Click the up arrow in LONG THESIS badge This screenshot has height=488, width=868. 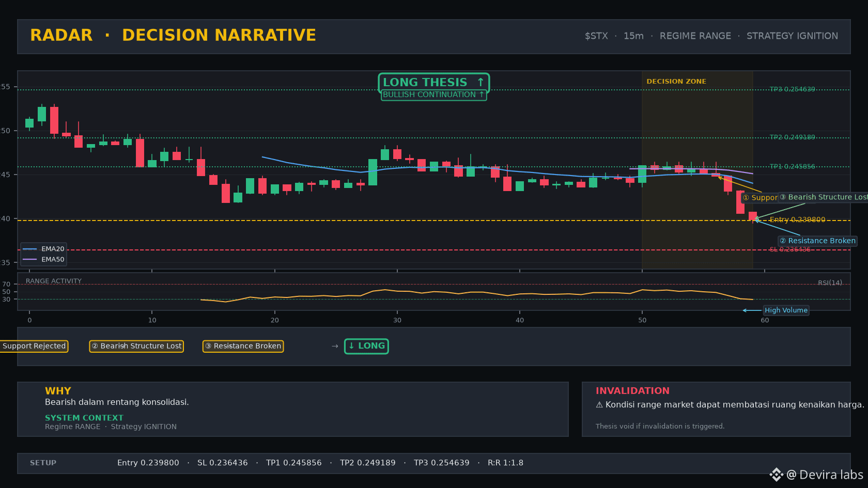[x=481, y=82]
